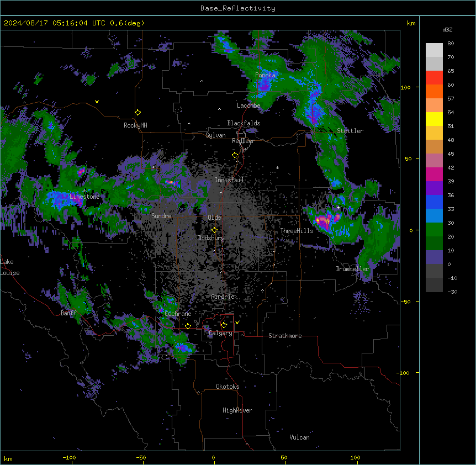Click the Base_Reflectivity title
This screenshot has height=465, width=476.
coord(238,8)
